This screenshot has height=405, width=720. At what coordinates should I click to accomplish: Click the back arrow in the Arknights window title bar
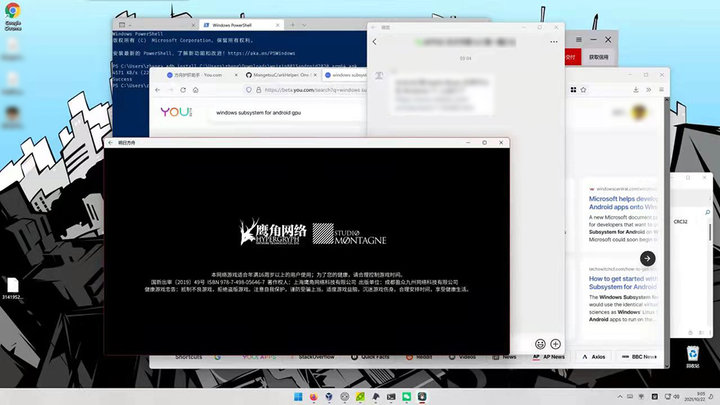[x=111, y=143]
